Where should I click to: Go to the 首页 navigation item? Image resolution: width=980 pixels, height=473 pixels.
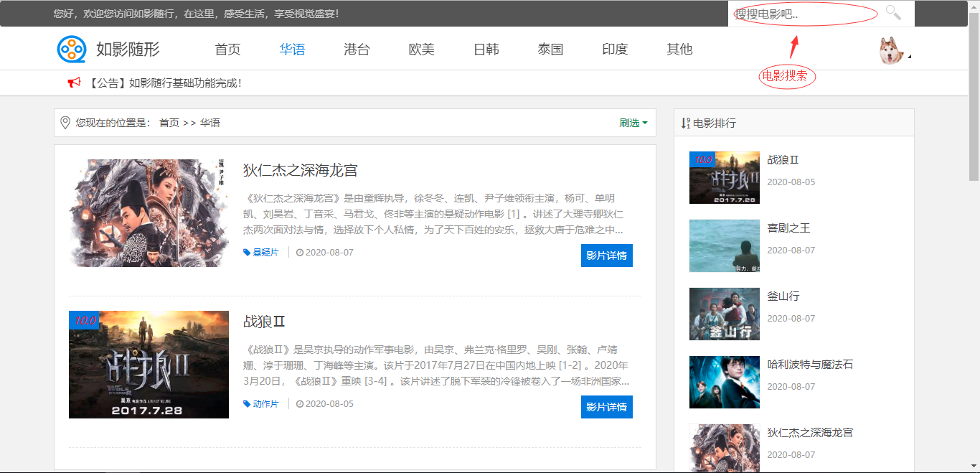pos(227,50)
